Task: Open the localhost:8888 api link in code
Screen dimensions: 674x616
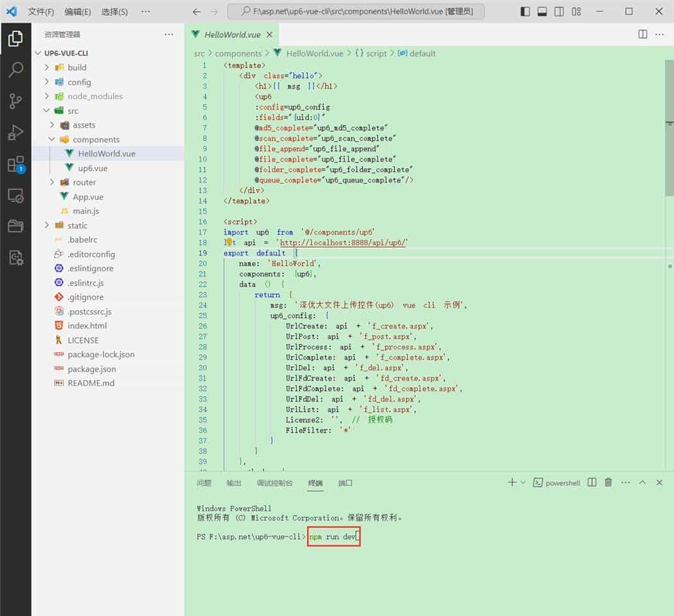Action: 343,242
